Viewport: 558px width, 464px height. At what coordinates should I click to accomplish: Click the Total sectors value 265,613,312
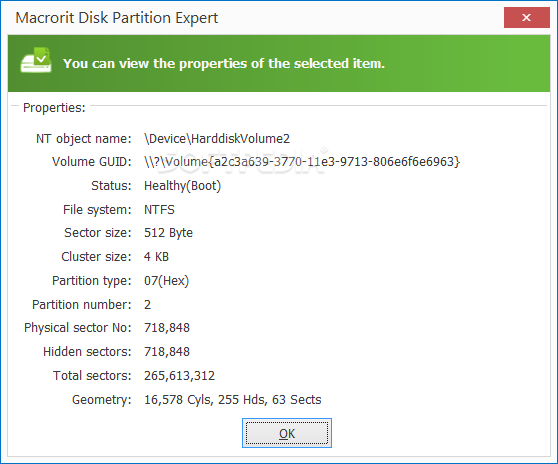click(x=179, y=376)
